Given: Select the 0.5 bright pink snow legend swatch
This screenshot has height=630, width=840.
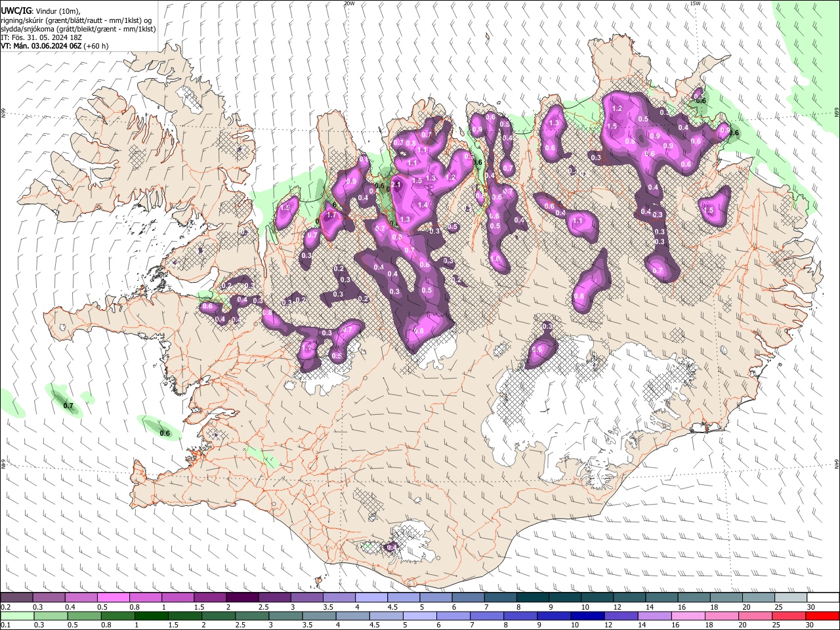Looking at the screenshot, I should 113,598.
